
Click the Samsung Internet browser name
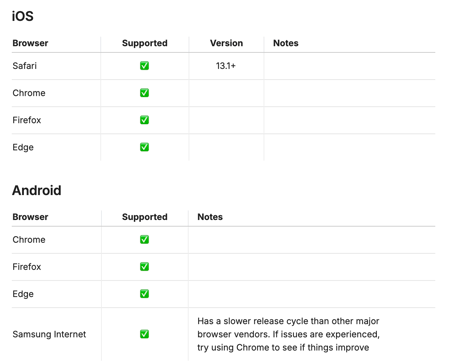(49, 334)
